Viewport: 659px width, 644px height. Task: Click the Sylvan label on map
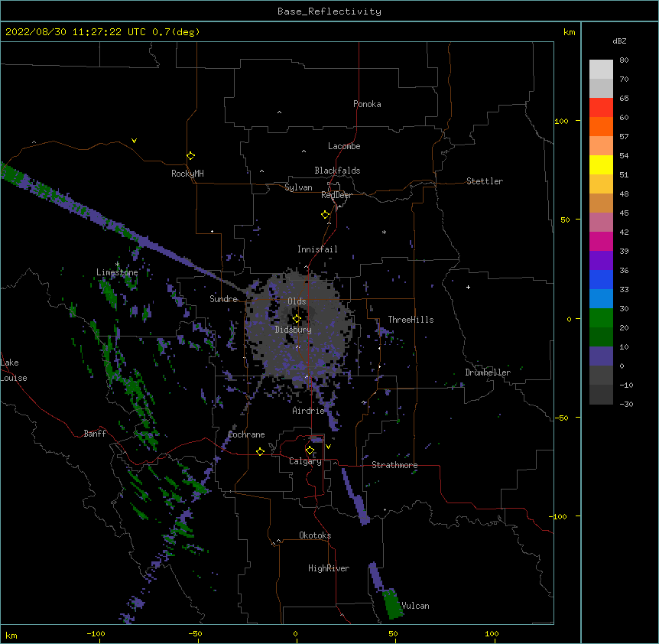[298, 187]
